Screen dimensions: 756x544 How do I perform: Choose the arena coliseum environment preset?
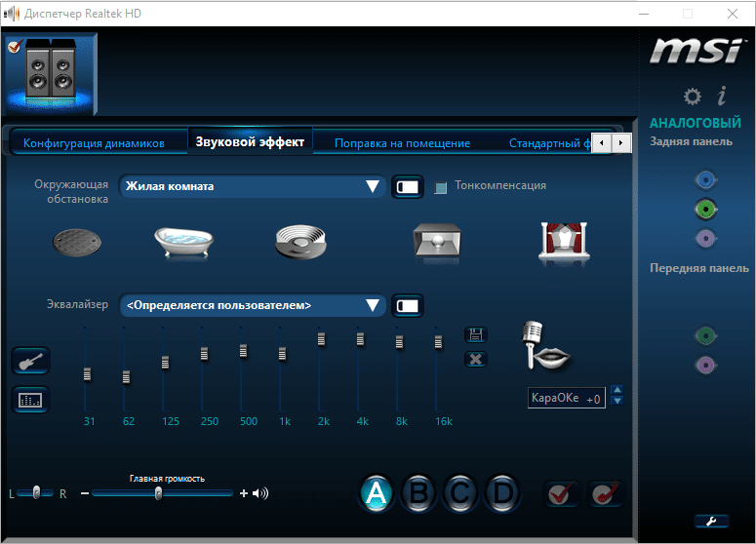(x=300, y=242)
